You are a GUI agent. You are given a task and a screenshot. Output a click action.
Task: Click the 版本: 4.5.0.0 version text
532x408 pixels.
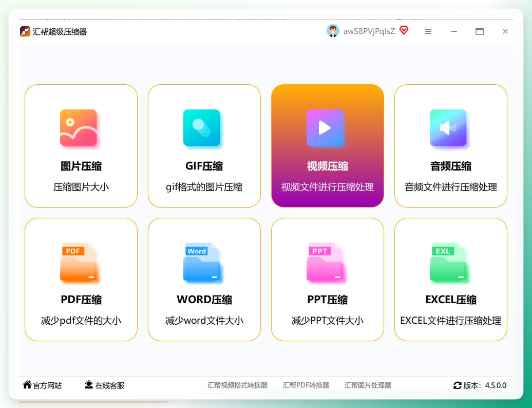pos(485,385)
